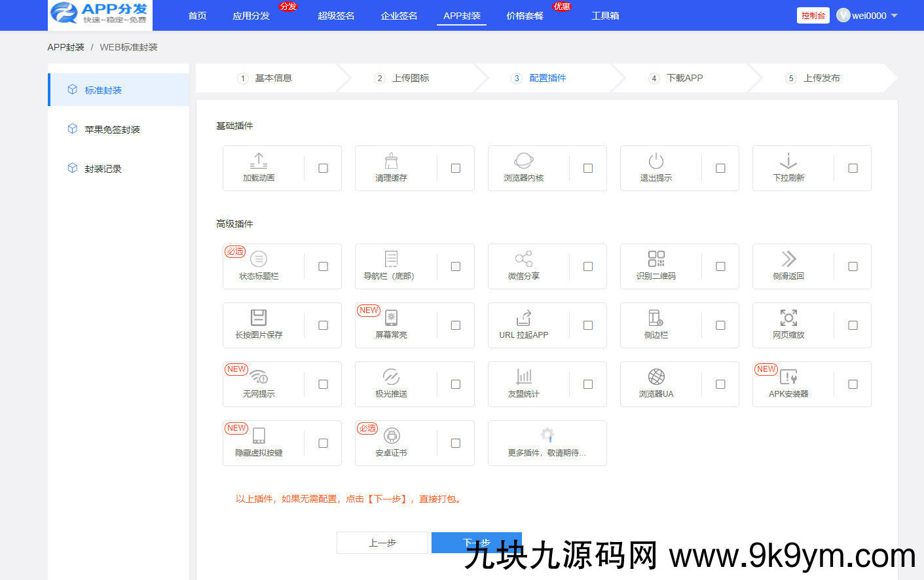Open the 企业签名 nav menu
The image size is (924, 580).
tap(399, 16)
